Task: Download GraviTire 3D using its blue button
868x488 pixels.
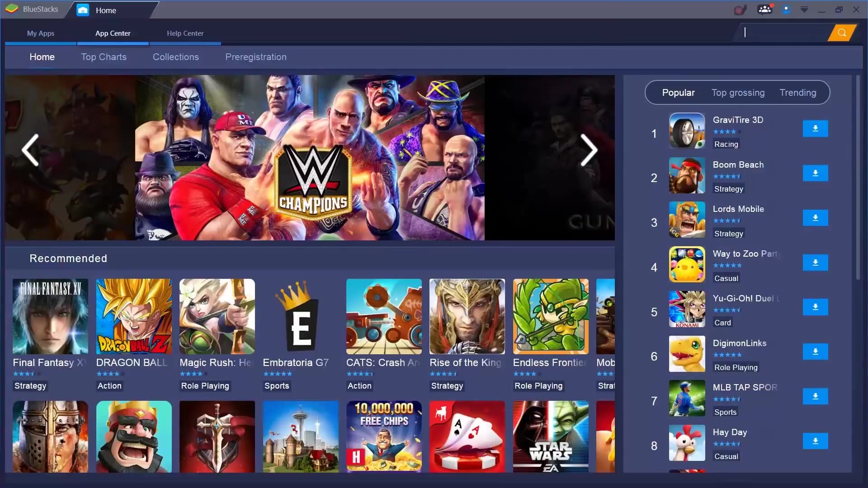Action: coord(815,128)
